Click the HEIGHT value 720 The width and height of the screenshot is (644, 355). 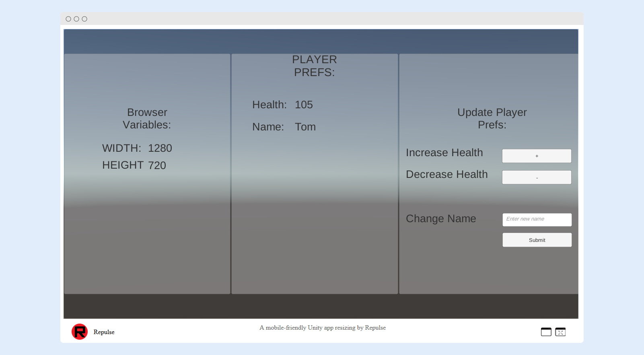(x=157, y=165)
